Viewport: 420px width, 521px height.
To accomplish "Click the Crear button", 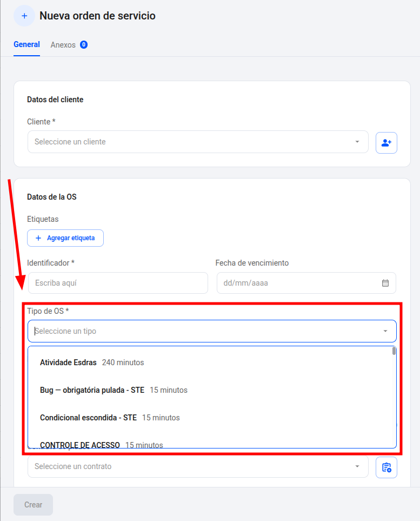I will tap(33, 505).
